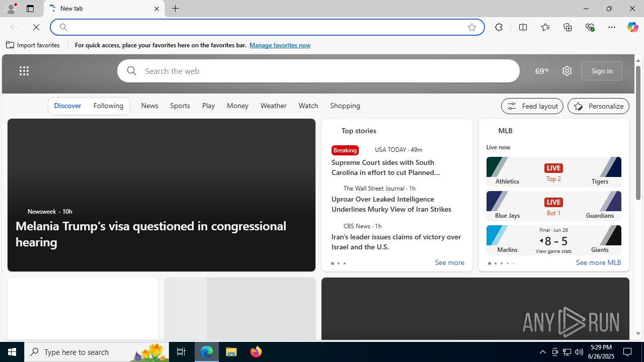Click Import favorites button

point(33,45)
